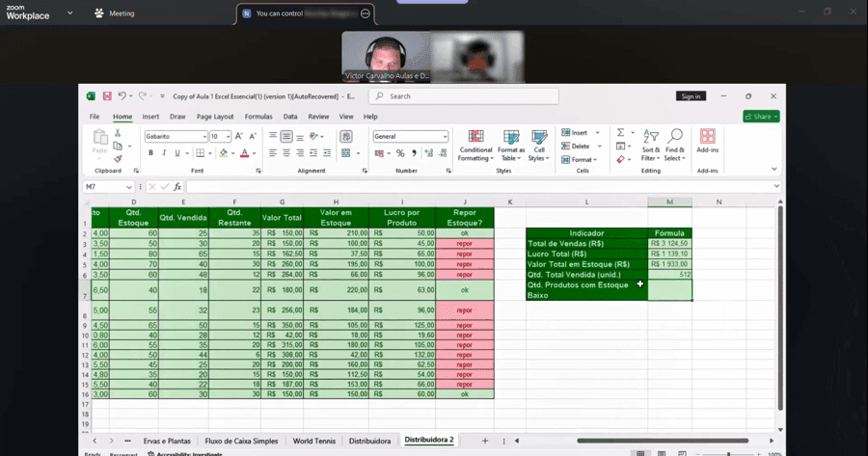
Task: Toggle Underline formatting
Action: click(177, 153)
